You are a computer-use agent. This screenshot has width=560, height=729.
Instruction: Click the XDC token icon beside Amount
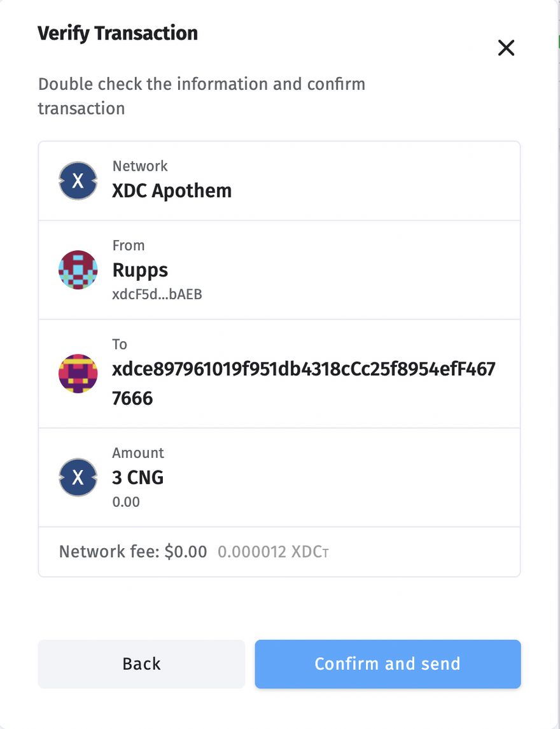78,478
